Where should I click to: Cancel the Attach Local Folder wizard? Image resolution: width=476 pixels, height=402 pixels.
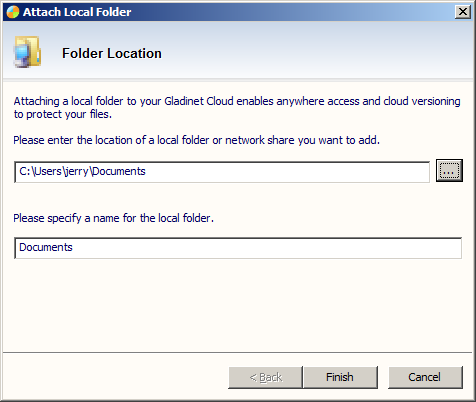click(x=425, y=377)
